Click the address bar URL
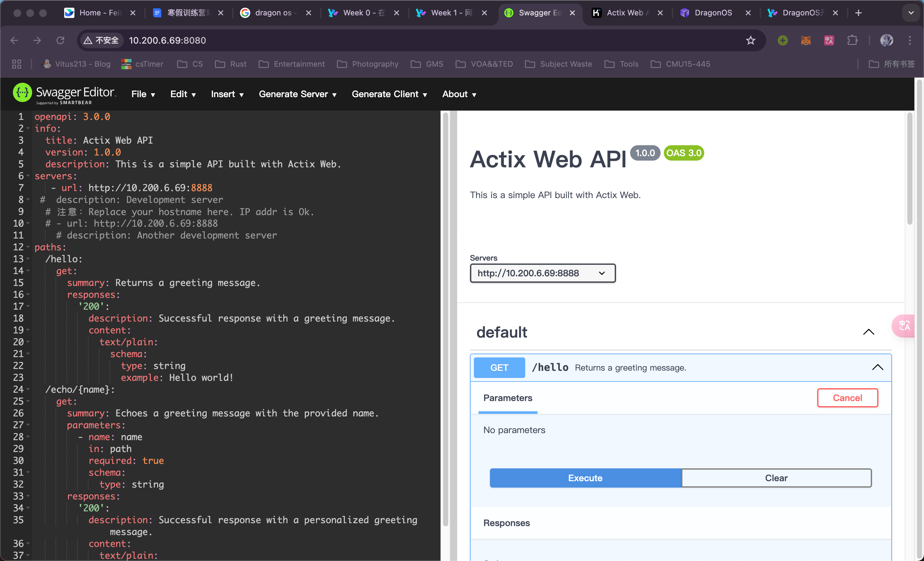The image size is (924, 561). tap(167, 40)
